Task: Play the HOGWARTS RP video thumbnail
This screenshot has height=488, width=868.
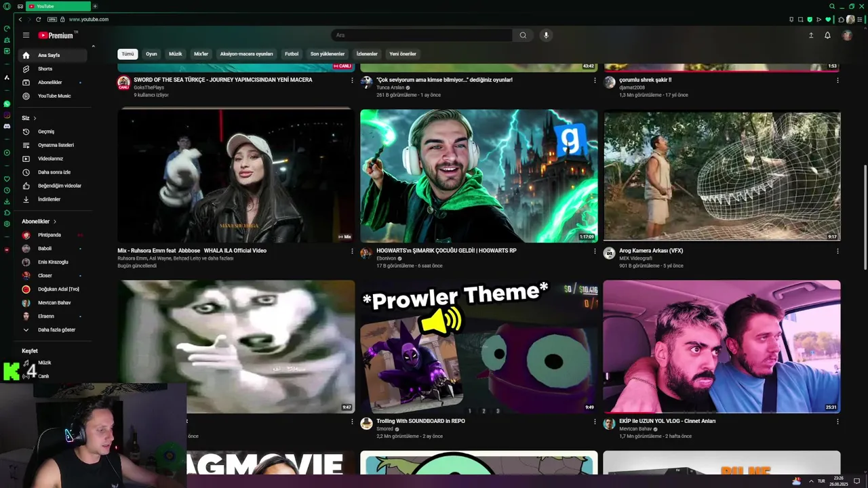Action: [479, 176]
